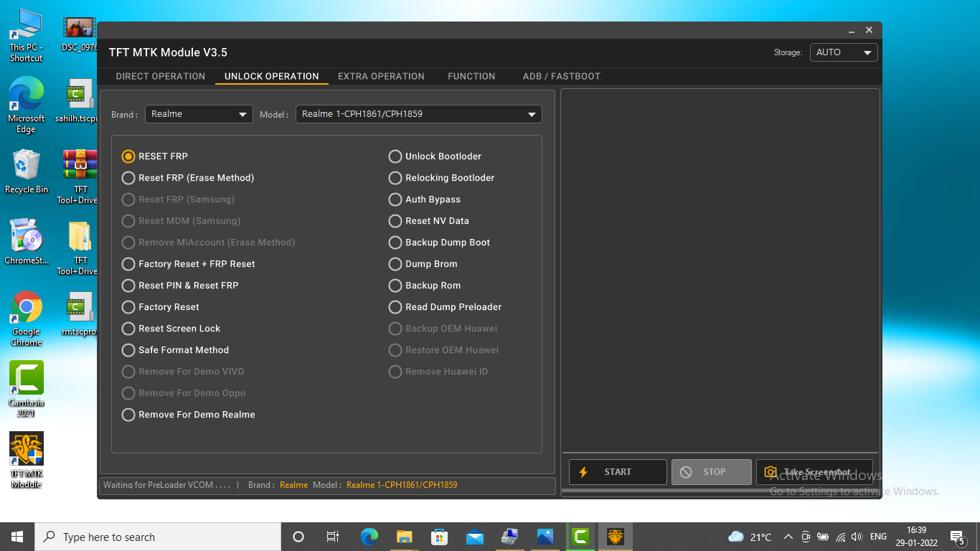980x551 pixels.
Task: Show hidden system tray icons
Action: coord(788,537)
